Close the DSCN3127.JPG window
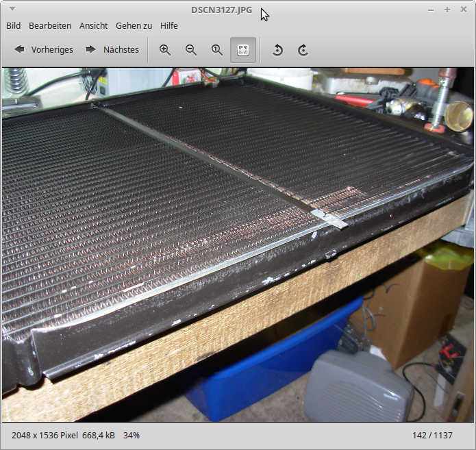The height and width of the screenshot is (450, 476). tap(464, 10)
